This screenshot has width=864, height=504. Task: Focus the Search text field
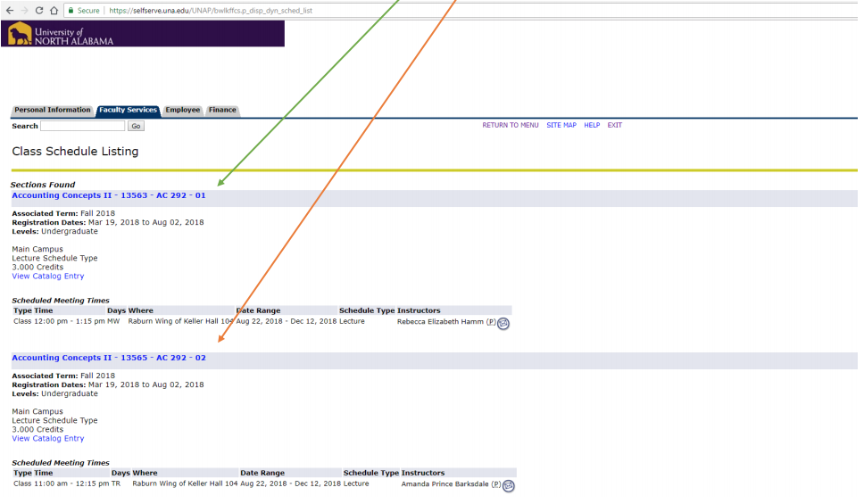(x=82, y=127)
